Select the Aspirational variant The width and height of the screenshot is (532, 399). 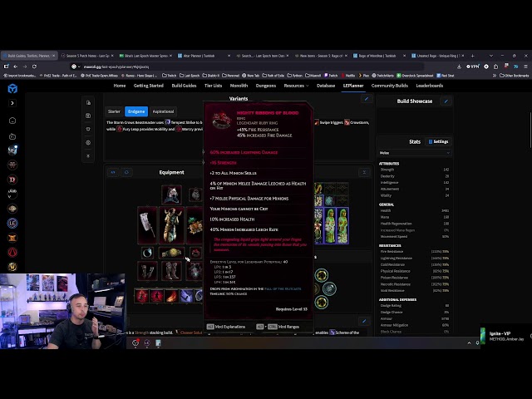[163, 111]
